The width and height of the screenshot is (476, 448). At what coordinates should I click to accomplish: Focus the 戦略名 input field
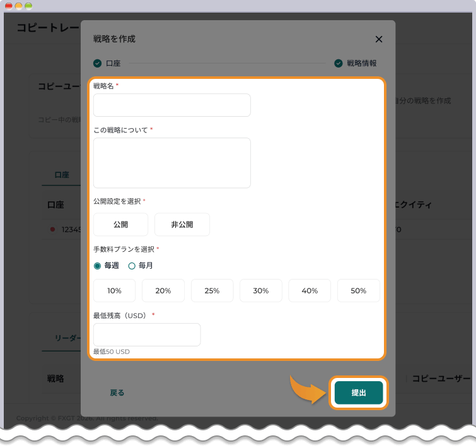(172, 105)
